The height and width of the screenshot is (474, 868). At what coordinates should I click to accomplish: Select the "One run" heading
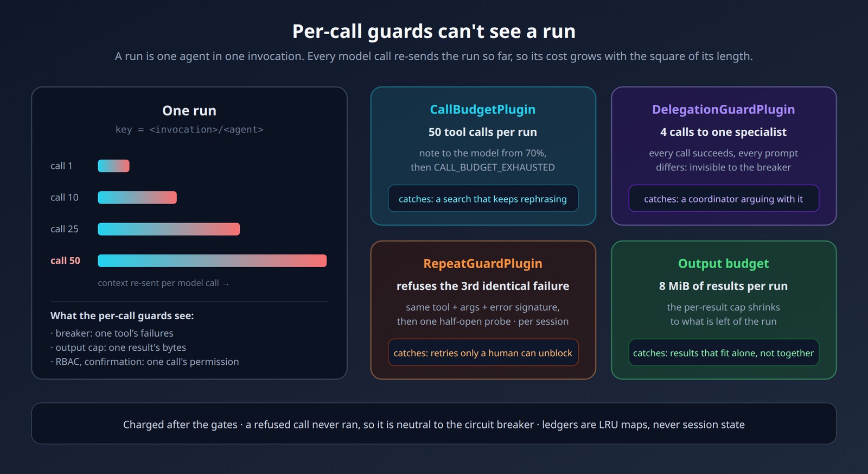[x=189, y=111]
